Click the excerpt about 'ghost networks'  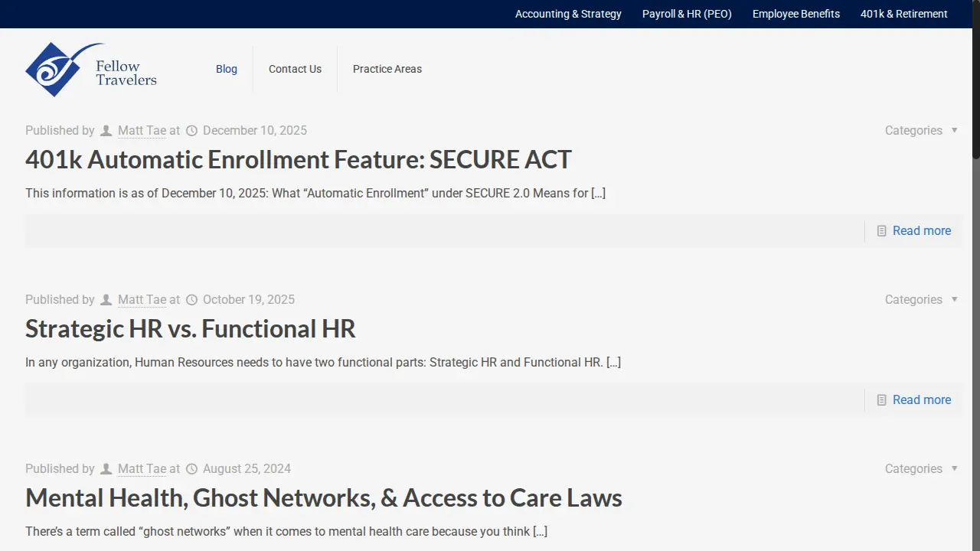coord(286,532)
